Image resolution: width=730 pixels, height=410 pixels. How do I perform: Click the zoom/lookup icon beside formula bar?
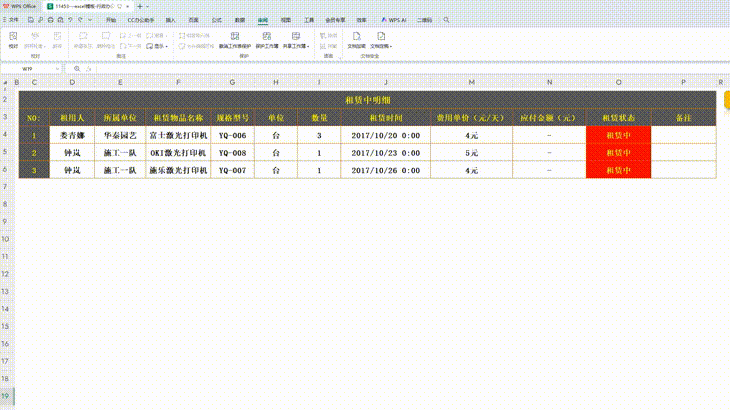pos(77,69)
